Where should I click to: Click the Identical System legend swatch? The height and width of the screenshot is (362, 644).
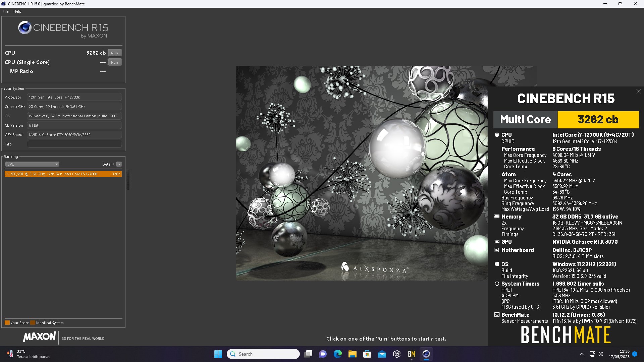point(33,323)
